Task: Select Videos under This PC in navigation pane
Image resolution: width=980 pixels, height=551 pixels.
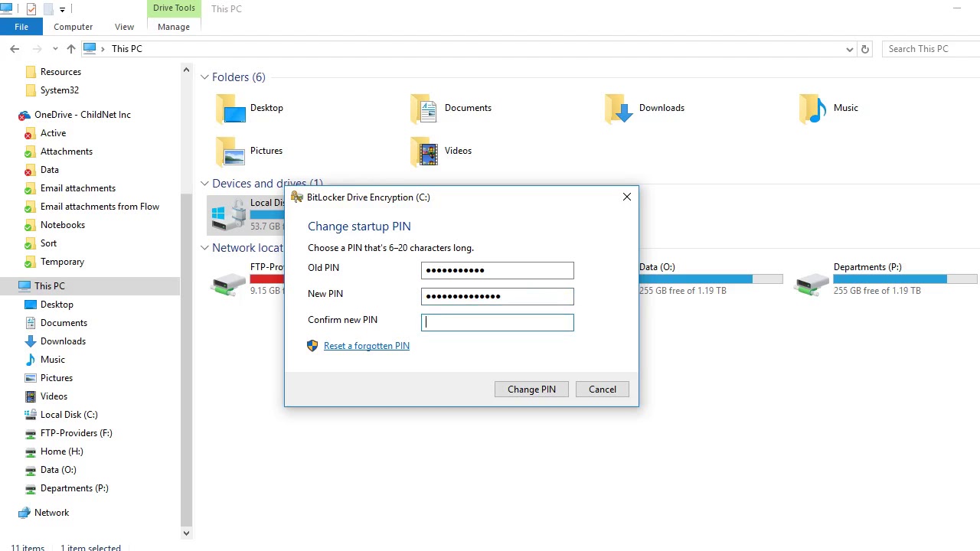Action: (x=54, y=396)
